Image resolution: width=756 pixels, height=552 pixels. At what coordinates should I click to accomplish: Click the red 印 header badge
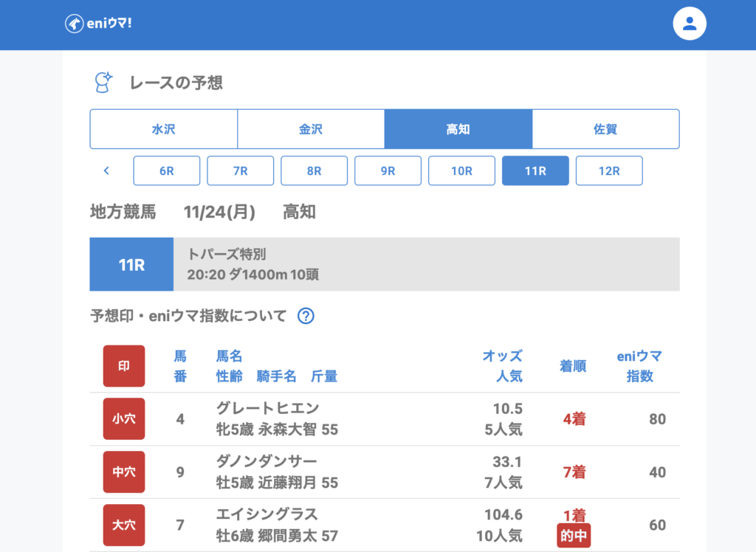124,366
